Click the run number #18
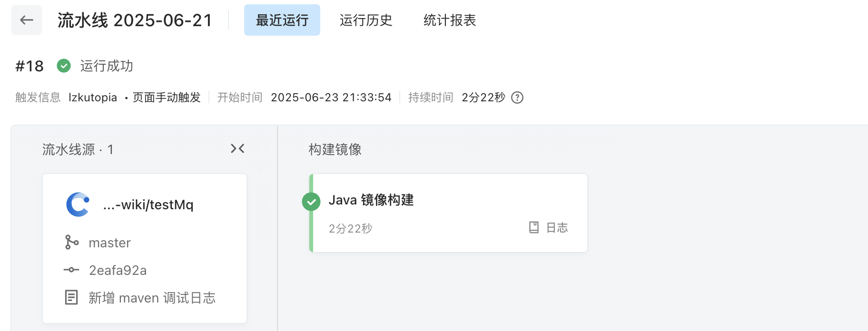Image resolution: width=868 pixels, height=331 pixels. click(30, 66)
